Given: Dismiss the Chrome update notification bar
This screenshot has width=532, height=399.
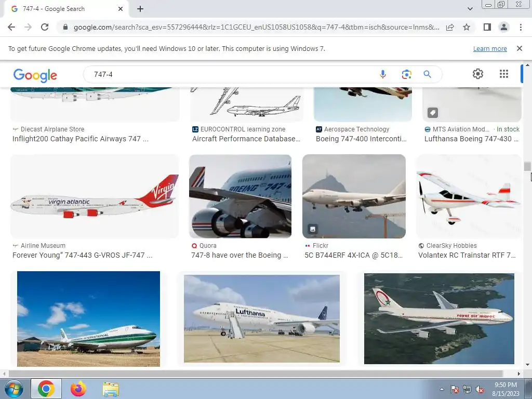Looking at the screenshot, I should point(520,48).
